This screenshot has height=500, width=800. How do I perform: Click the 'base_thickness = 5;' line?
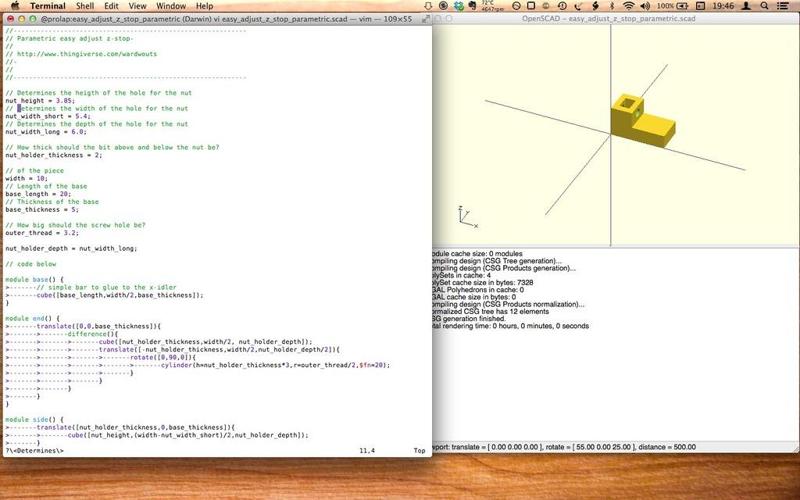42,210
